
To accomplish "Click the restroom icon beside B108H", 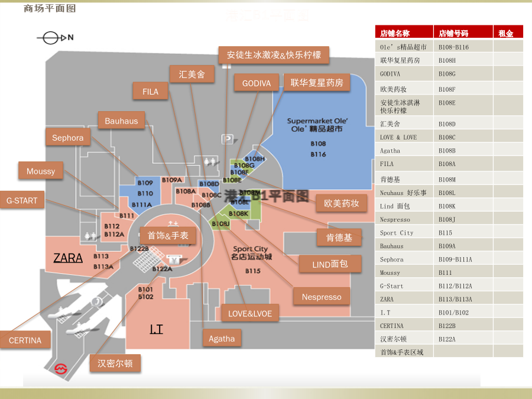I will point(210,162).
